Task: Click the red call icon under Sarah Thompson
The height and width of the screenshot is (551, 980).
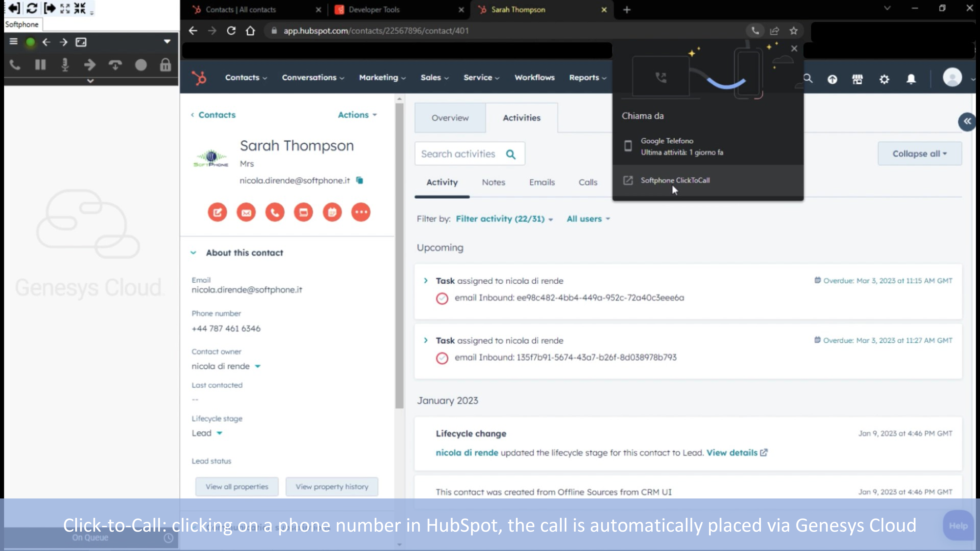Action: [275, 212]
